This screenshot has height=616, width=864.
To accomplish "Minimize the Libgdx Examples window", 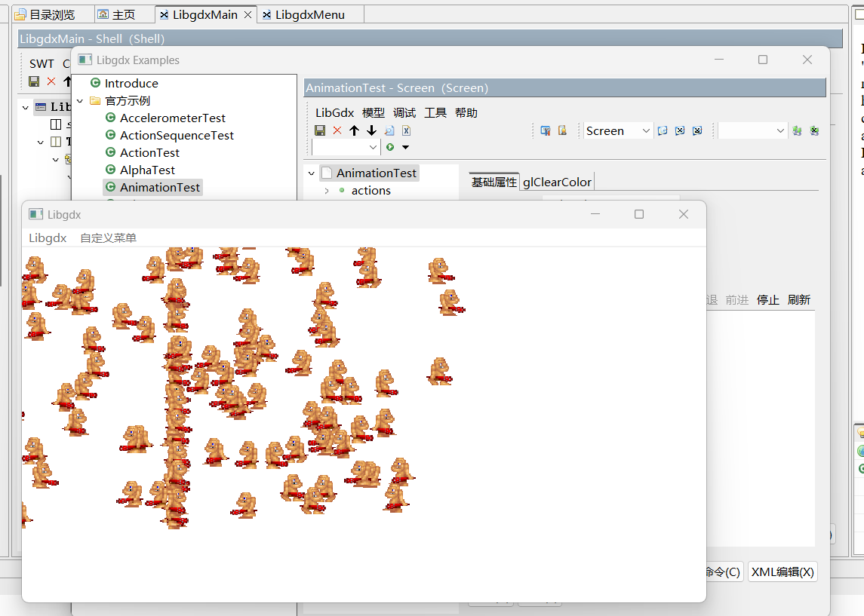I will pos(719,60).
